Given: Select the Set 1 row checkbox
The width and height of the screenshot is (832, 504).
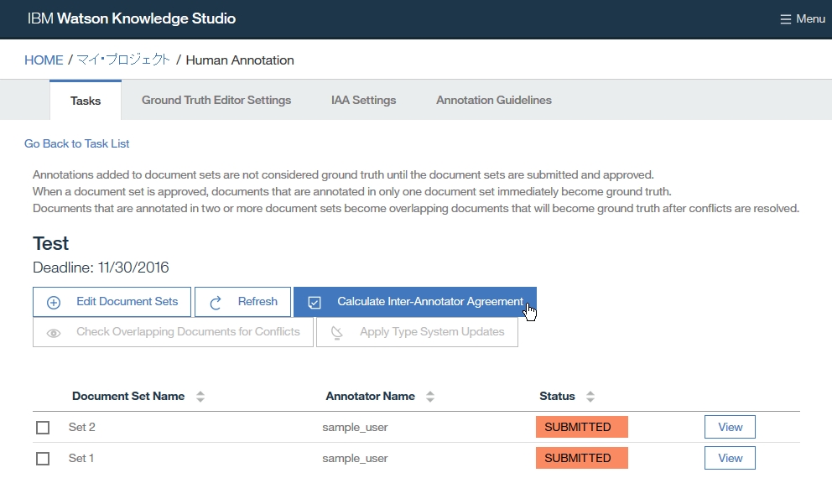Looking at the screenshot, I should pos(43,459).
